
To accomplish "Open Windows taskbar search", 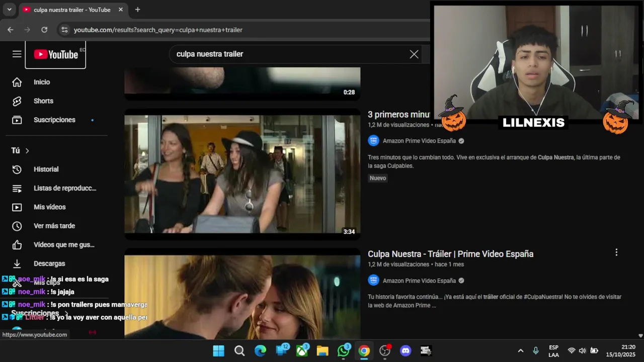I will coord(239,350).
